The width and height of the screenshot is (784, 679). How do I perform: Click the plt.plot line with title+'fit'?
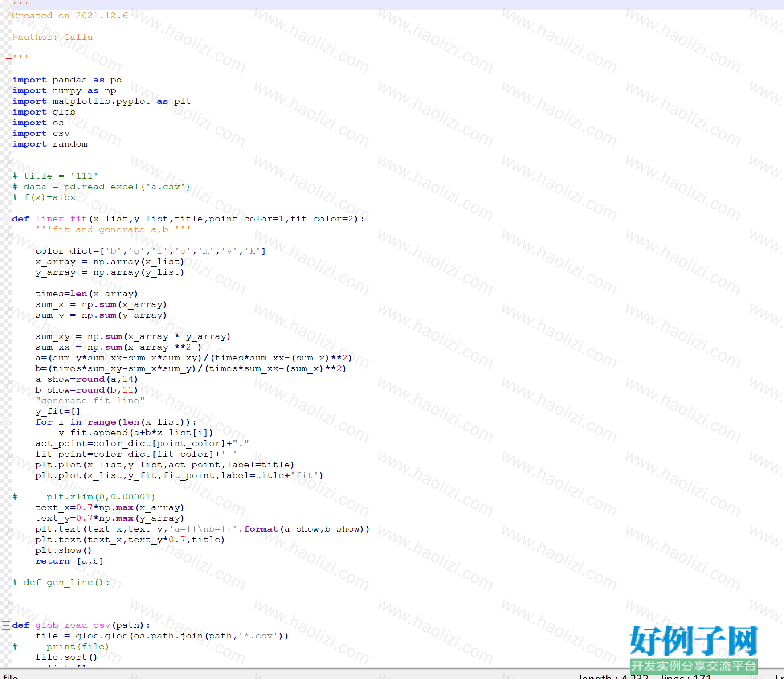180,475
